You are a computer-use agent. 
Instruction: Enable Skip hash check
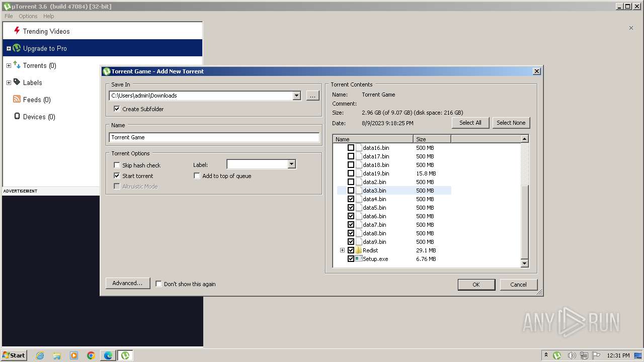[x=117, y=165]
